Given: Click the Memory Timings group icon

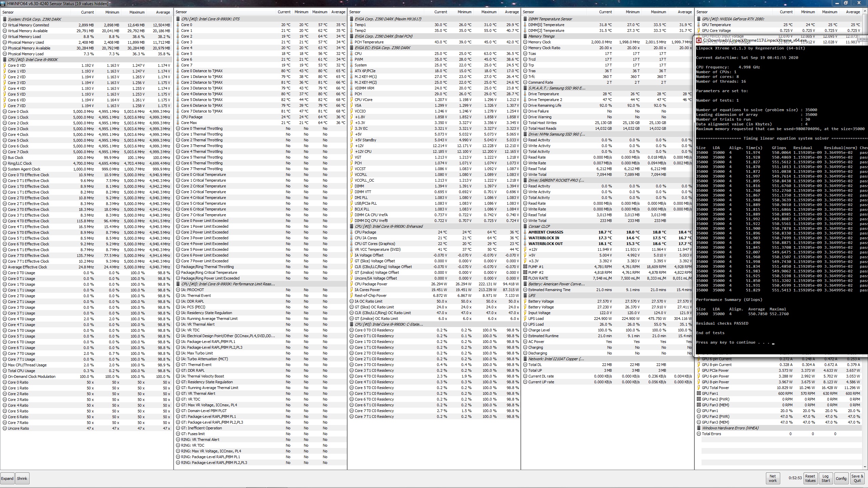Looking at the screenshot, I should pyautogui.click(x=526, y=36).
